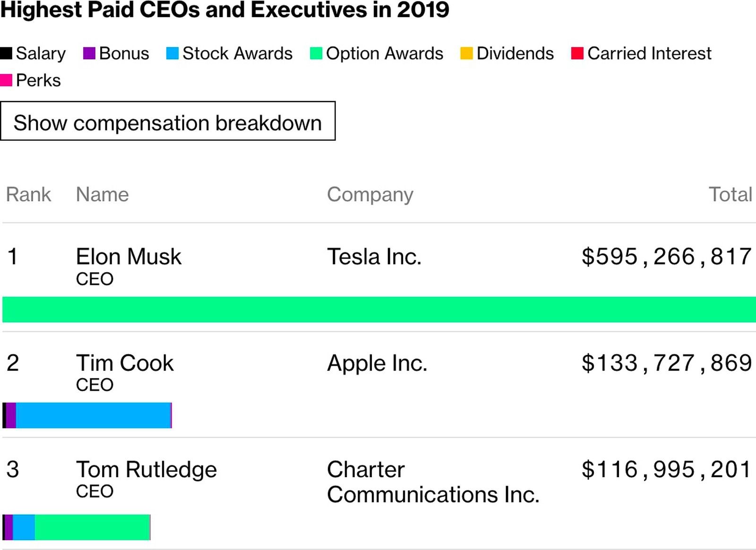756x550 pixels.
Task: Click the black Salary legend swatch
Action: [x=6, y=53]
